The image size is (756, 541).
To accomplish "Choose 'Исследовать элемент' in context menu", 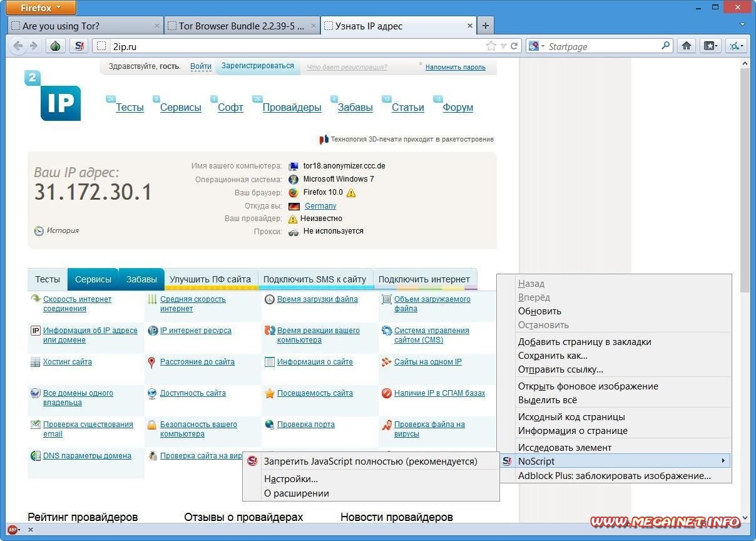I will click(564, 448).
